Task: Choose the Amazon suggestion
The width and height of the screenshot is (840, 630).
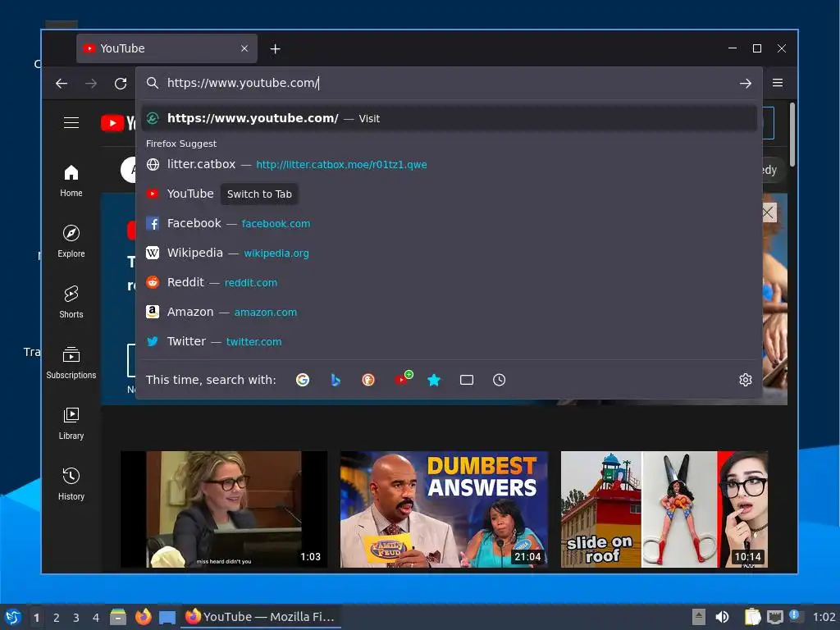Action: [x=449, y=312]
